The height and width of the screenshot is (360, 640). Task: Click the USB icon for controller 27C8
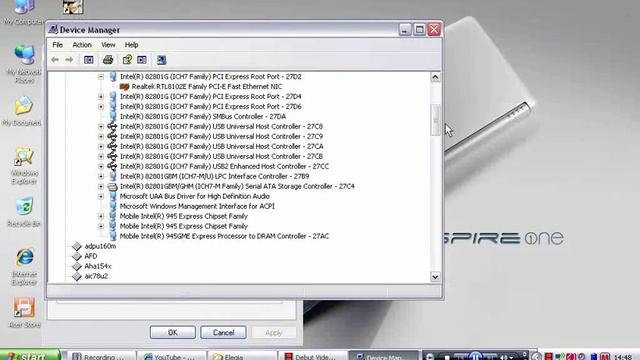(x=112, y=127)
